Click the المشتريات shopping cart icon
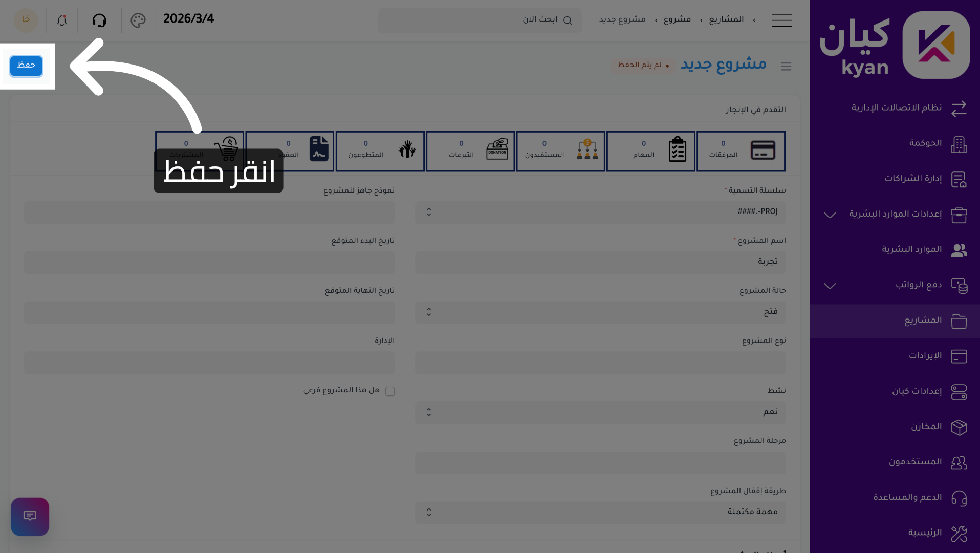980x553 pixels. [227, 148]
